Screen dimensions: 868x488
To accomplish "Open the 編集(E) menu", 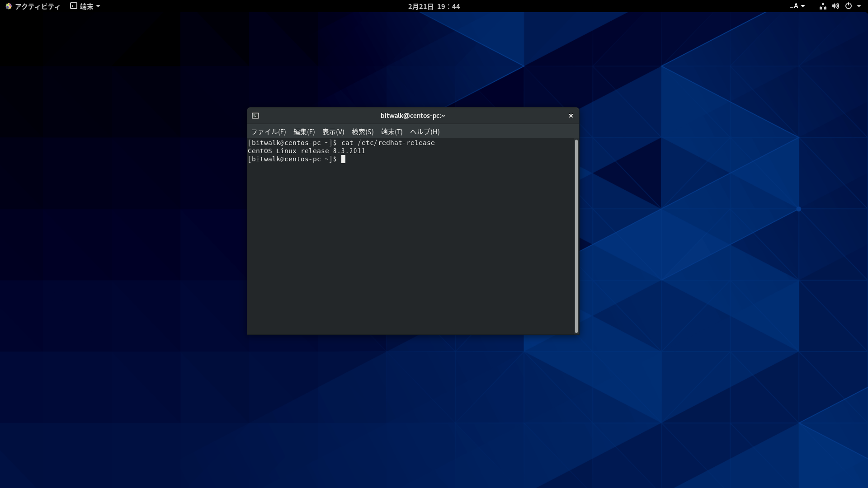I will click(304, 132).
